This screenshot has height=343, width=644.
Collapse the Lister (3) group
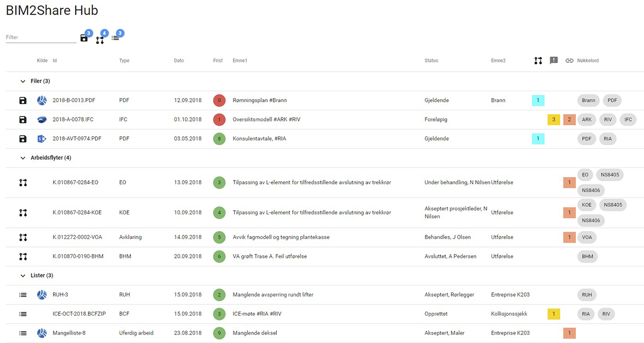[x=23, y=275]
